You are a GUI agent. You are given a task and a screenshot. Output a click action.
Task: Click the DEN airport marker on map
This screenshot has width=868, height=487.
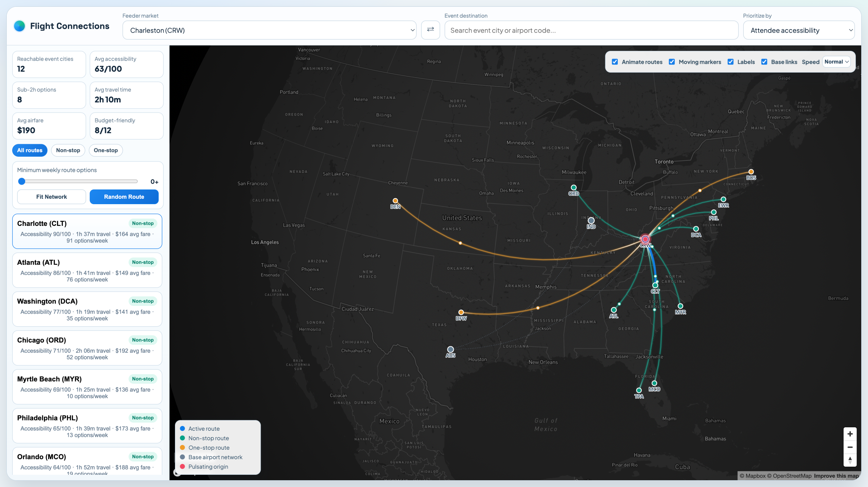(x=395, y=201)
